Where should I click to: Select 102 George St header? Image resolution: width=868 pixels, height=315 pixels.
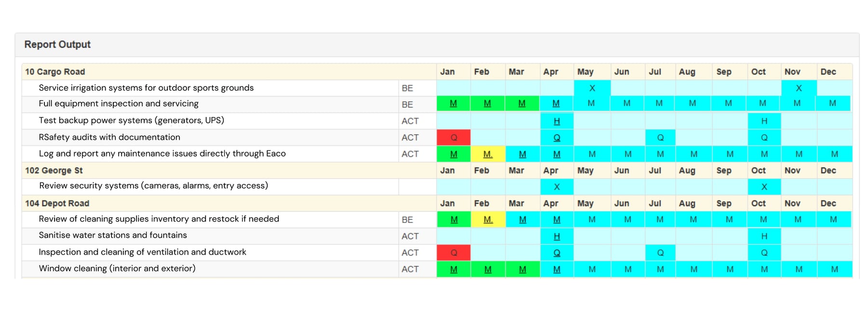pyautogui.click(x=54, y=171)
